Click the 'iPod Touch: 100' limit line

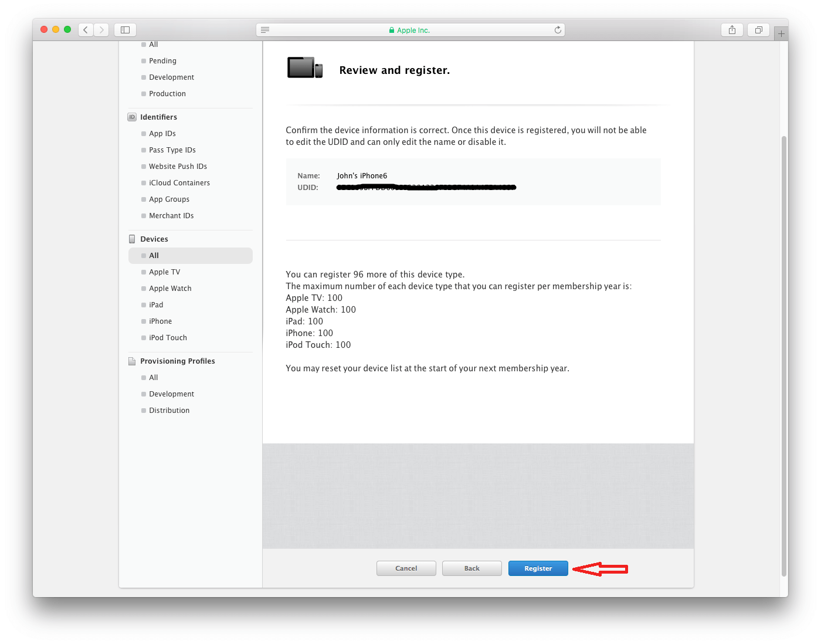click(318, 345)
